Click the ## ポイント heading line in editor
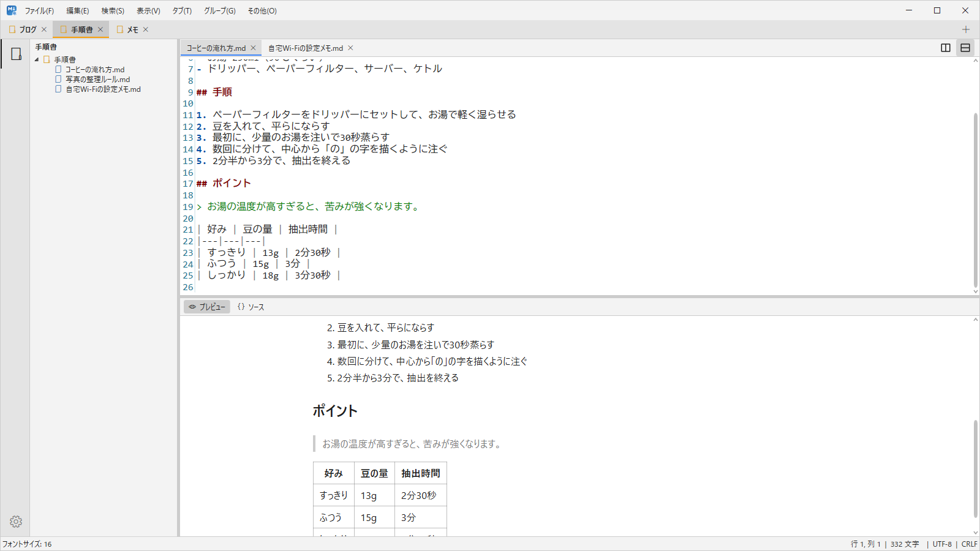This screenshot has height=551, width=980. pos(224,183)
